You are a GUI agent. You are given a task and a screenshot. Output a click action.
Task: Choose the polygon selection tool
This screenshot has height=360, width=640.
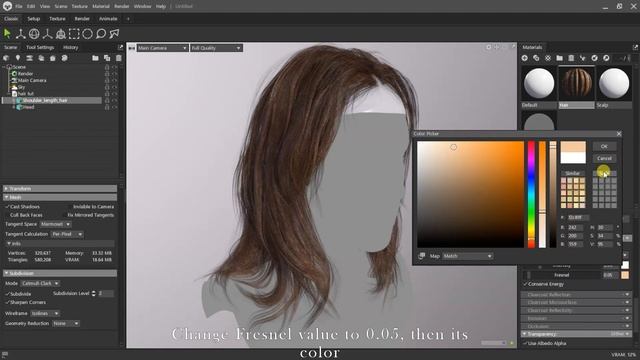click(x=114, y=33)
